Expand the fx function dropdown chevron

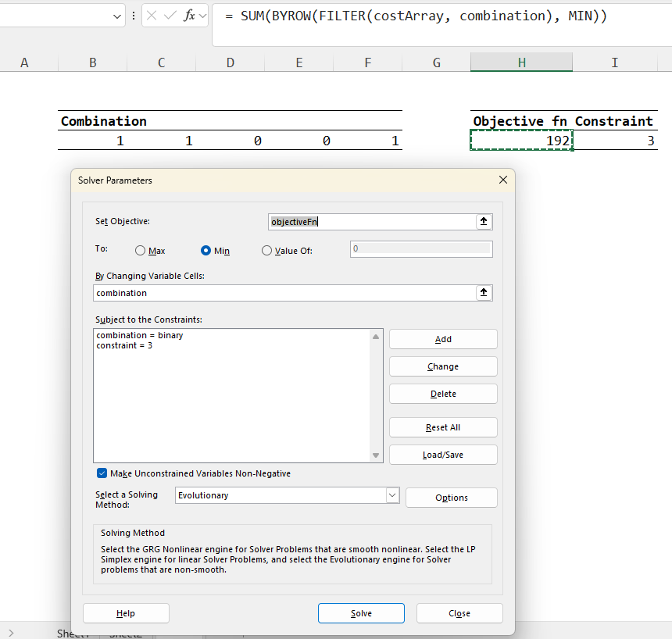(x=202, y=16)
